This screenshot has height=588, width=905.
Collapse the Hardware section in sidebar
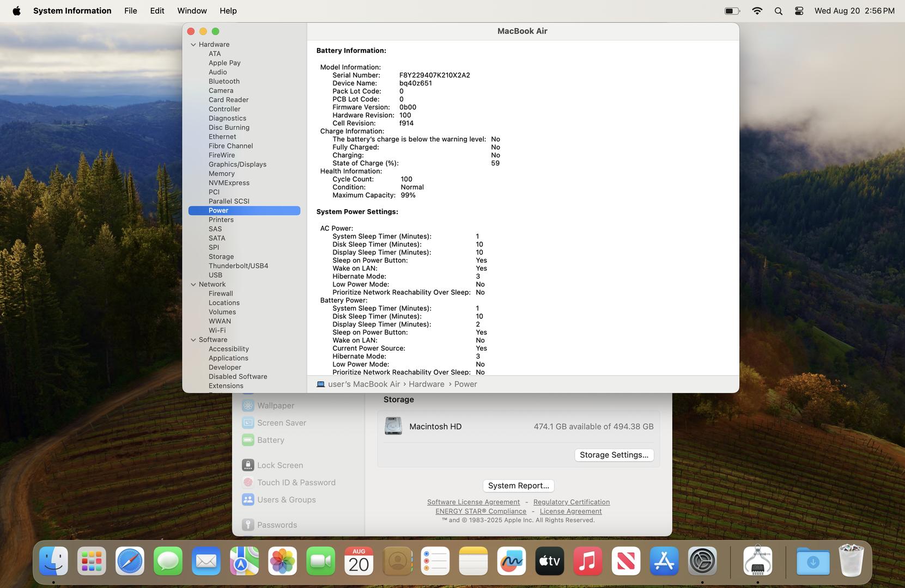193,45
